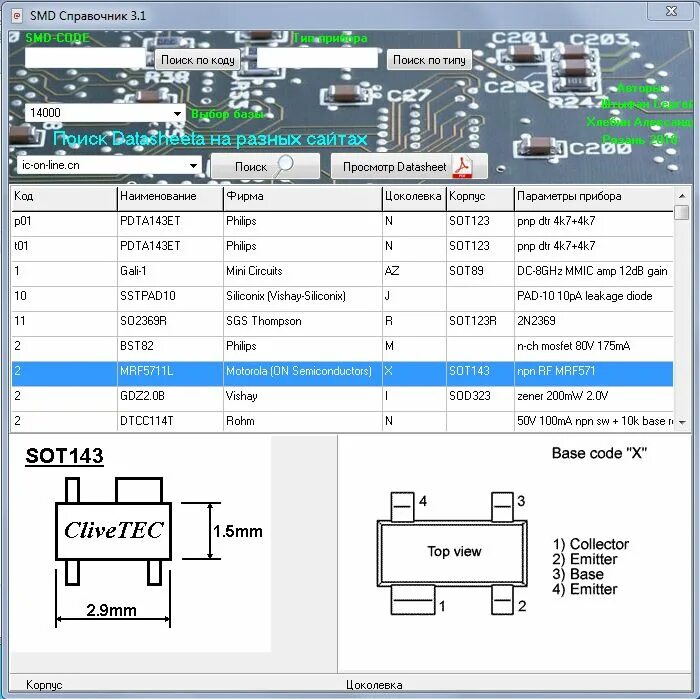This screenshot has height=699, width=700.
Task: Click the SOT143 package outline image
Action: click(141, 544)
